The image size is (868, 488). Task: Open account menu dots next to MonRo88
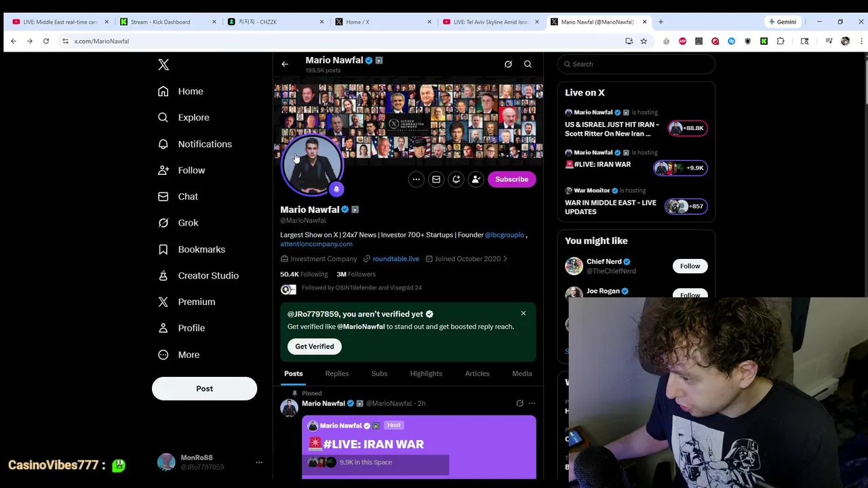[x=258, y=462]
